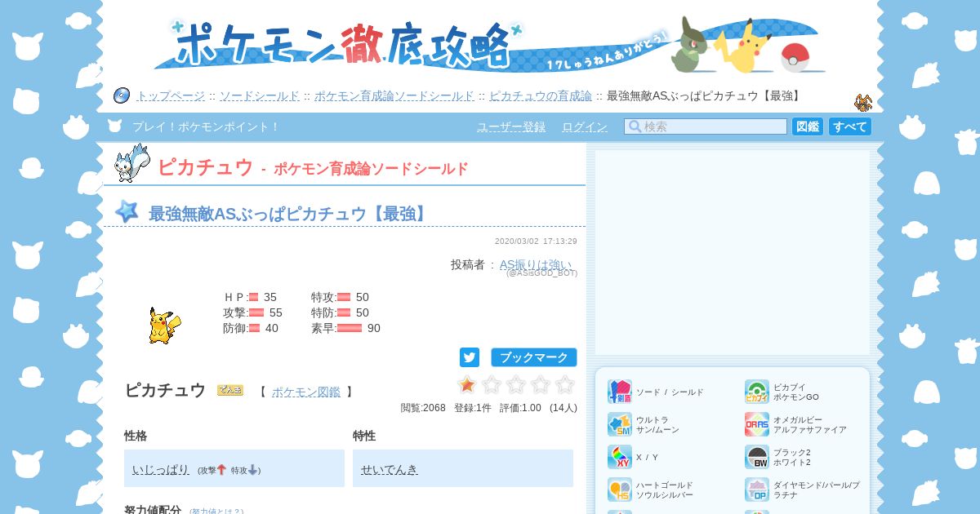Click the 図鑑 search button
The height and width of the screenshot is (514, 980).
[808, 126]
